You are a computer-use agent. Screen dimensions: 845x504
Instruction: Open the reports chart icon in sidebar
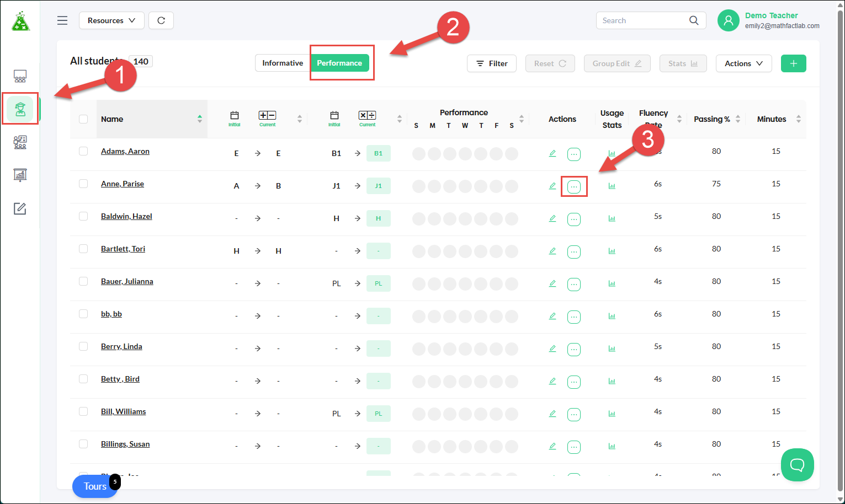(x=20, y=175)
